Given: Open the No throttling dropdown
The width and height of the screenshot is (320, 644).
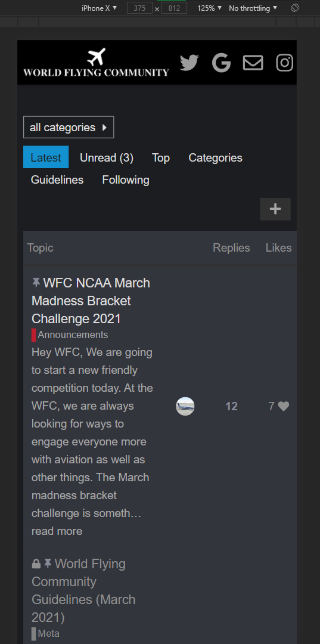Looking at the screenshot, I should [x=253, y=8].
